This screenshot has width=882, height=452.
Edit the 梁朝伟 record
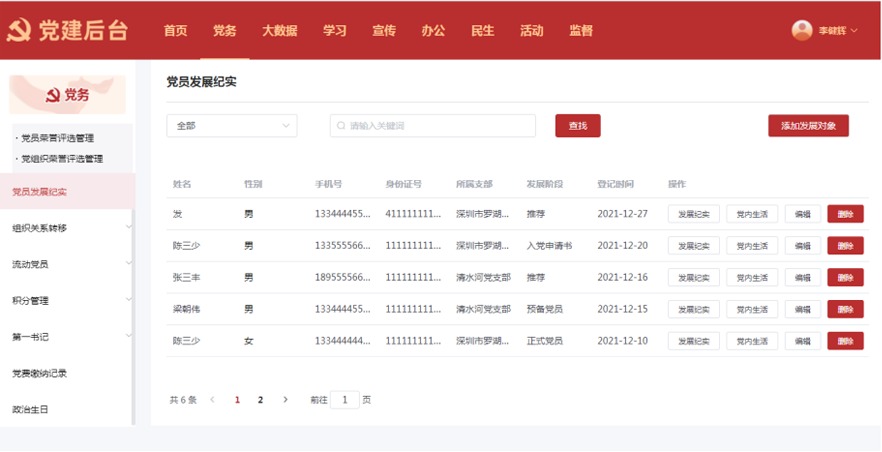(803, 310)
